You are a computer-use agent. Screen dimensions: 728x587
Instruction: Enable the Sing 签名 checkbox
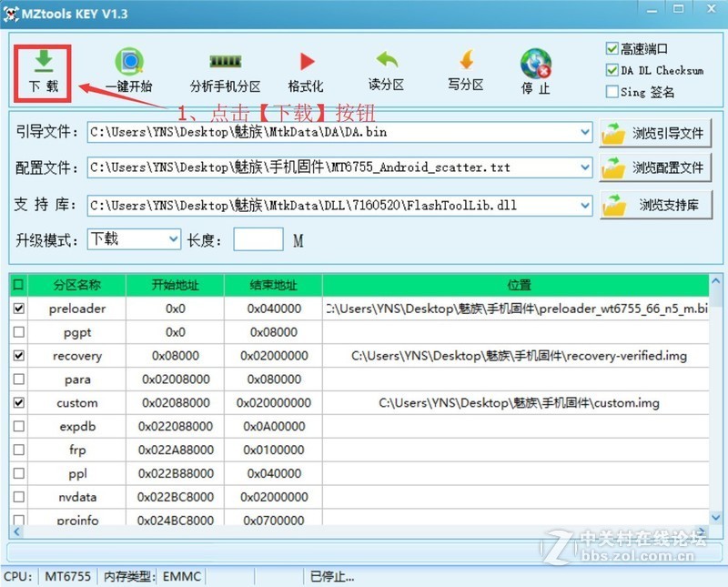point(613,91)
